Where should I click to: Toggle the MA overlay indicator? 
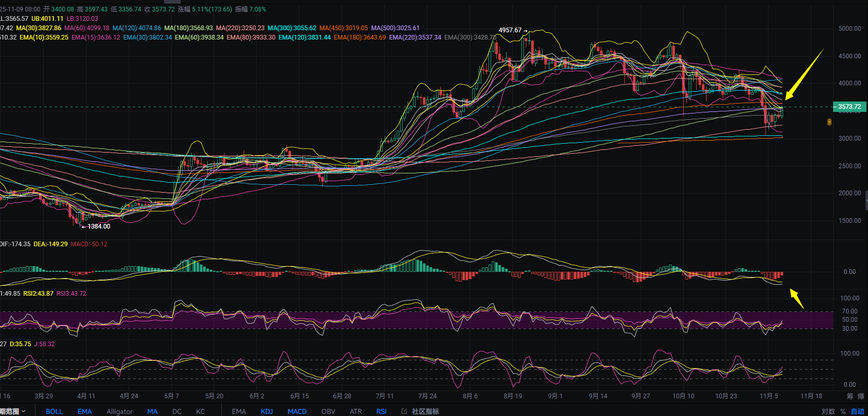[x=152, y=411]
